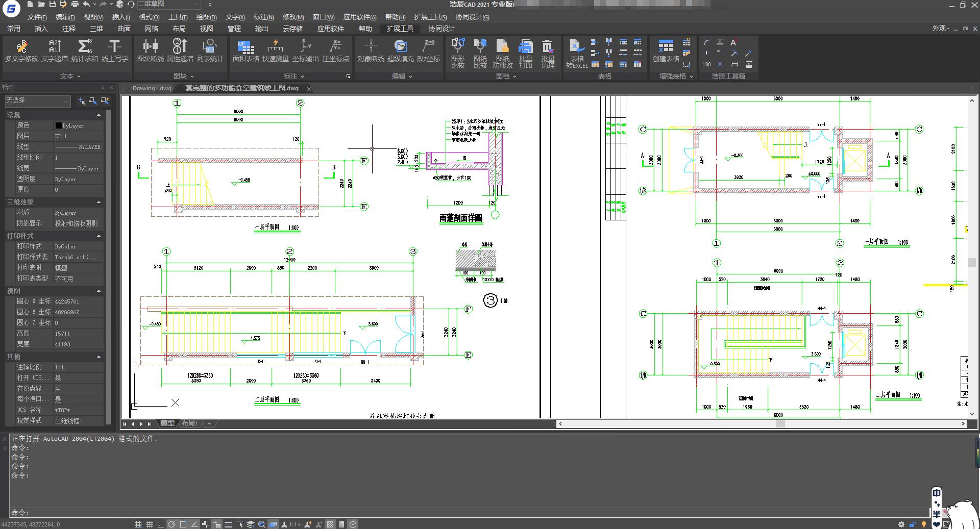Click the quick select icon in properties panel
This screenshot has height=529, width=980.
[x=105, y=100]
